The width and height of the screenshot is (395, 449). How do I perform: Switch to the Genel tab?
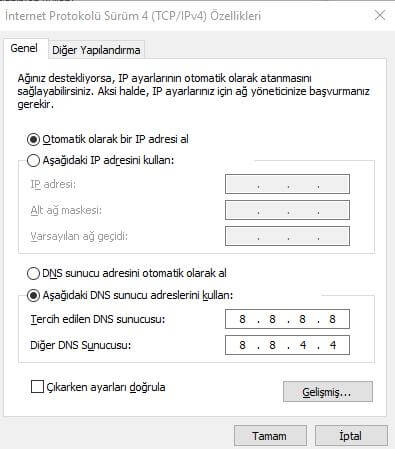[24, 49]
